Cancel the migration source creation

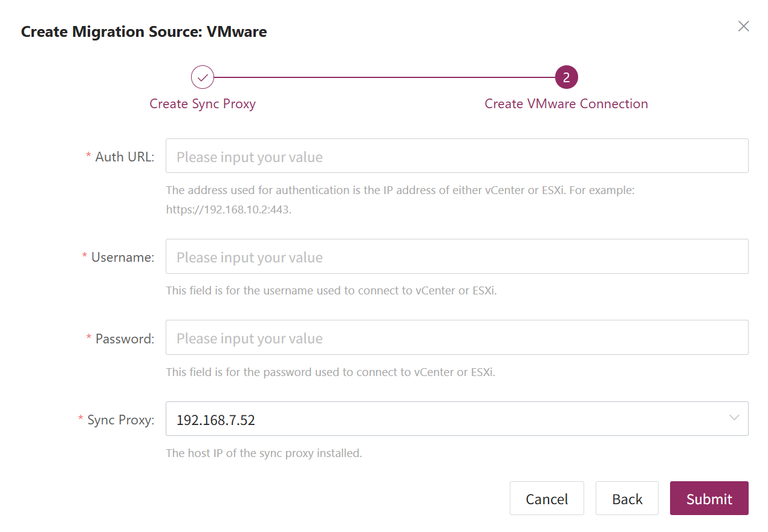[x=547, y=498]
